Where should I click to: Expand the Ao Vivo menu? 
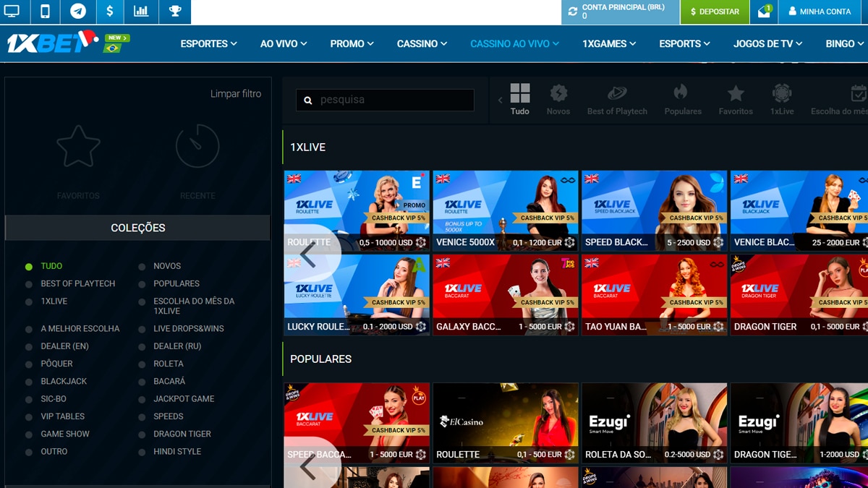284,43
